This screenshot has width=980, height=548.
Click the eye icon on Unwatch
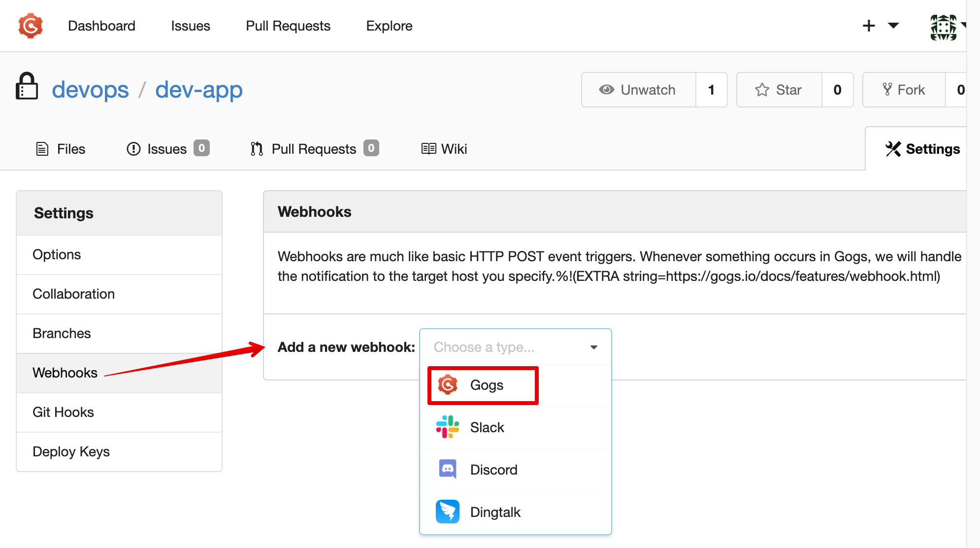607,90
